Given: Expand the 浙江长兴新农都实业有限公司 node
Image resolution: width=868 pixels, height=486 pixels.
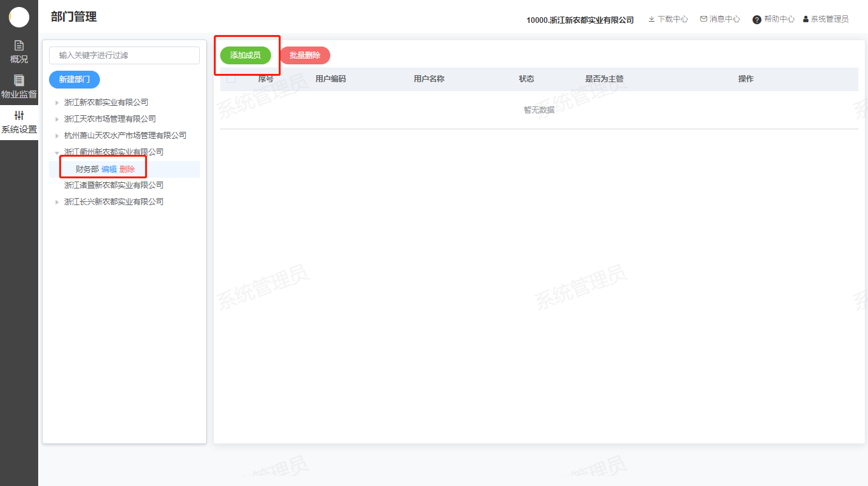Looking at the screenshot, I should pos(57,202).
